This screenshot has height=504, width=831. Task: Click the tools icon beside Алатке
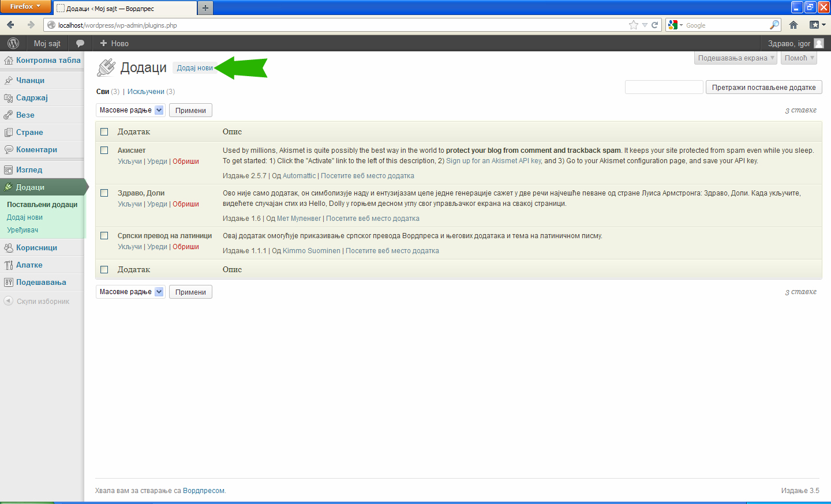click(x=8, y=265)
